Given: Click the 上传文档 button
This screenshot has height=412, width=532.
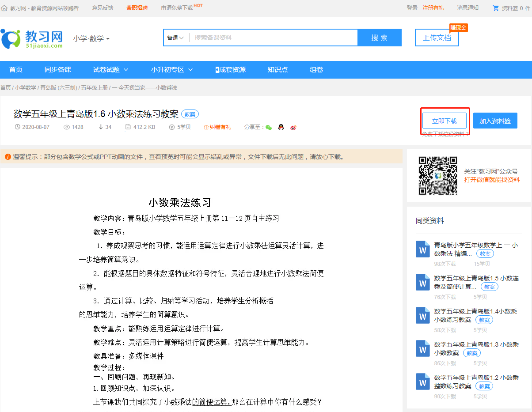Looking at the screenshot, I should tap(437, 38).
